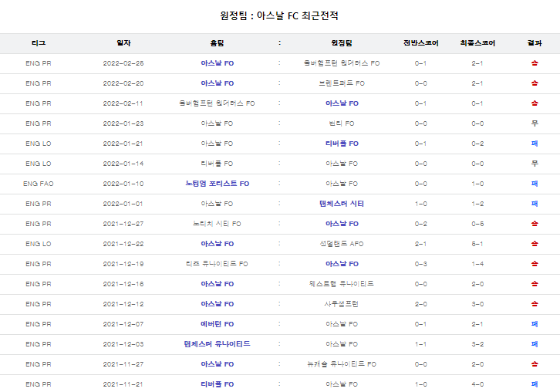Click the 패 result in the 2021-11-21 row

pyautogui.click(x=535, y=384)
